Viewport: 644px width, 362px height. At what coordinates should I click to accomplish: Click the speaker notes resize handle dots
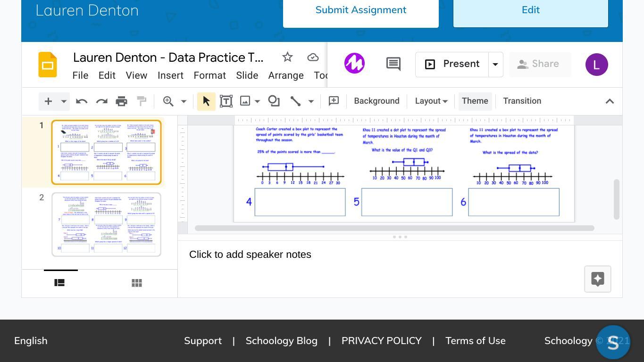pos(400,237)
